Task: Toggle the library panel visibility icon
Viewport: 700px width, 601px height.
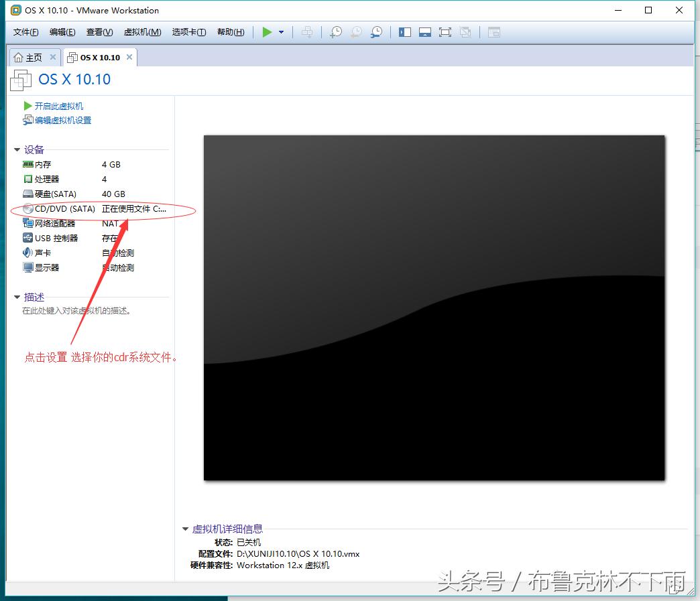Action: point(405,31)
